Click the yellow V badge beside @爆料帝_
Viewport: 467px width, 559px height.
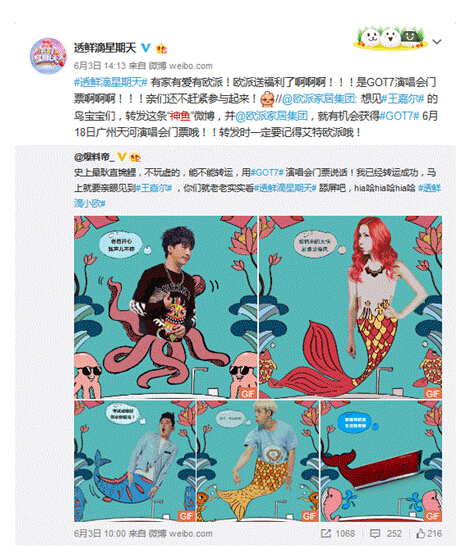[x=122, y=157]
